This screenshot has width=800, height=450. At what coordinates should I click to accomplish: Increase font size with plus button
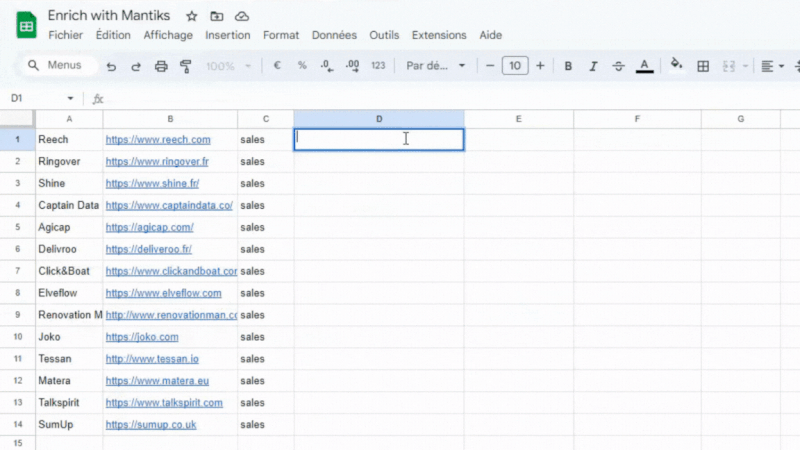click(x=540, y=66)
